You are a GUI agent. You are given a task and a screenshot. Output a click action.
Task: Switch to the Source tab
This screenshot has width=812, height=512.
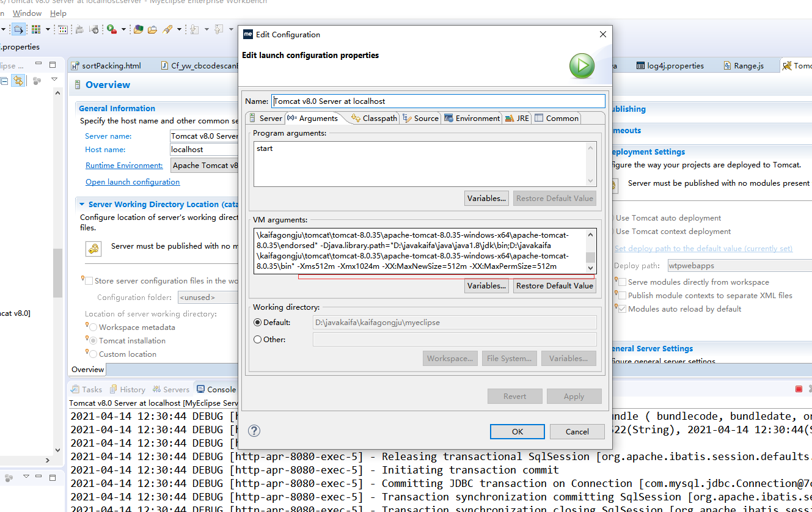click(x=421, y=119)
